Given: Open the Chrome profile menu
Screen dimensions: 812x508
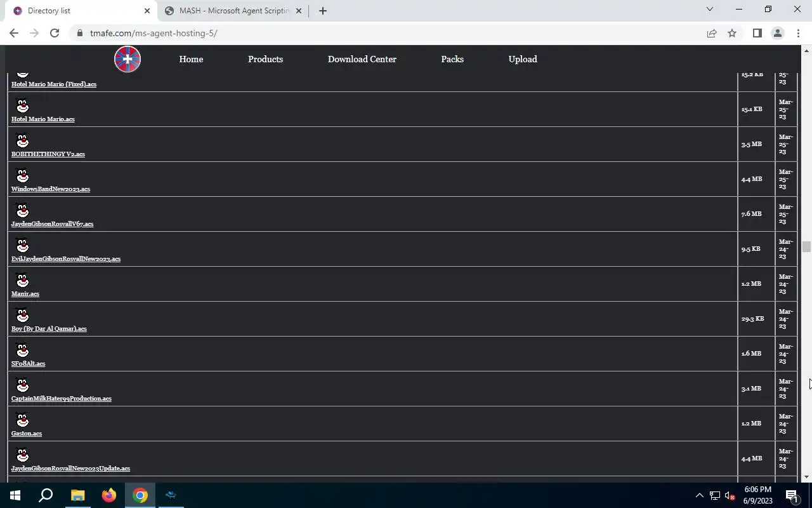Looking at the screenshot, I should click(x=777, y=33).
